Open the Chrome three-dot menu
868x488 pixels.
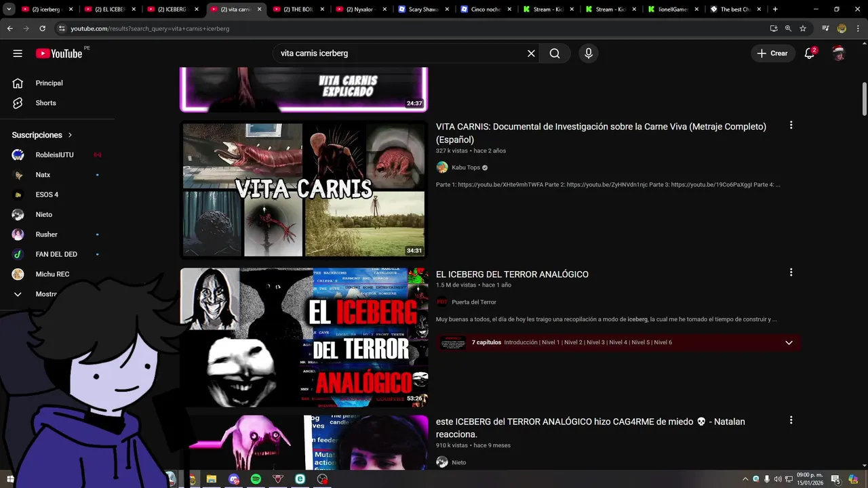(x=857, y=28)
